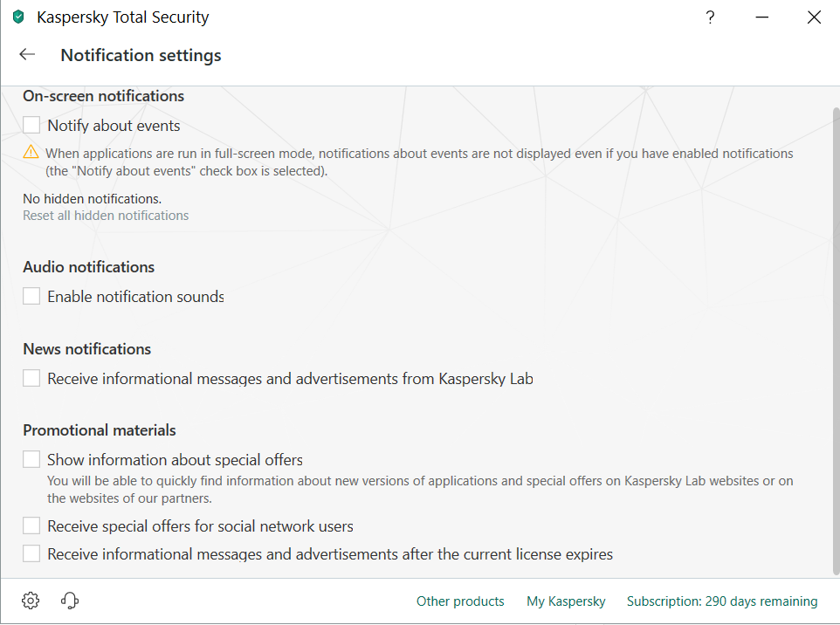
Task: Check the messages after license expires option
Action: click(31, 554)
